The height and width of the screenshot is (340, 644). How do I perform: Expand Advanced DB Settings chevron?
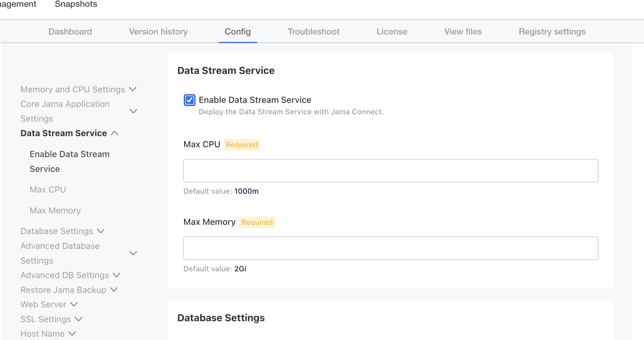coord(116,275)
